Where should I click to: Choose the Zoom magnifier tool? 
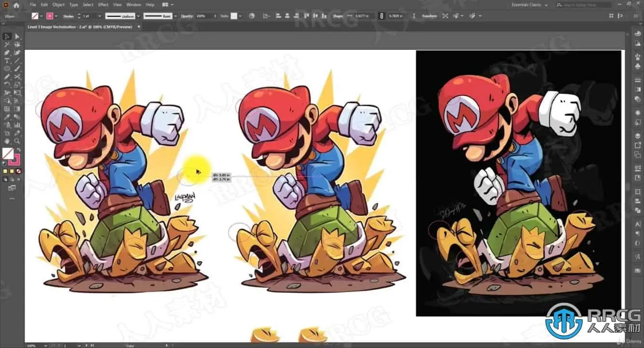pyautogui.click(x=17, y=141)
